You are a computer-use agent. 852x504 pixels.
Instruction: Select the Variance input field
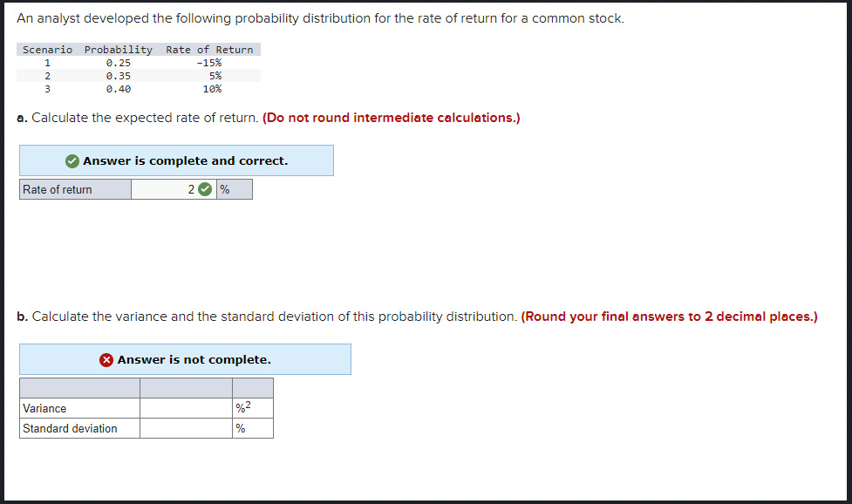[x=186, y=406]
